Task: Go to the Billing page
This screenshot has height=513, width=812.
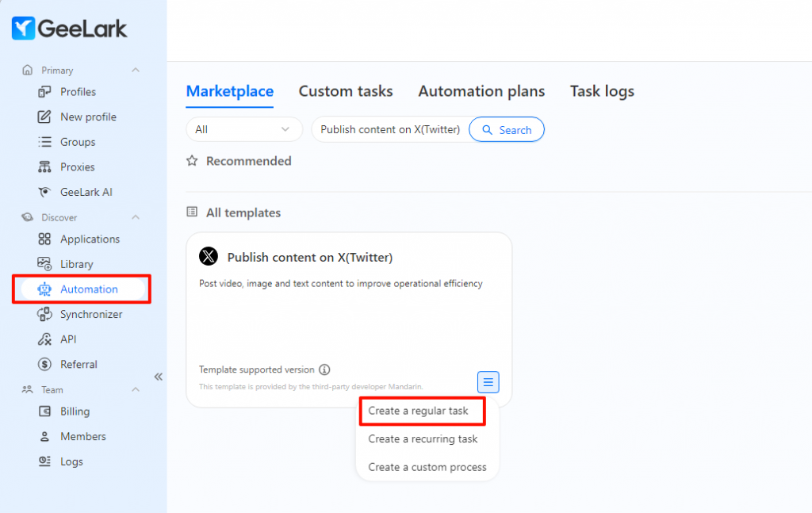Action: pos(75,411)
